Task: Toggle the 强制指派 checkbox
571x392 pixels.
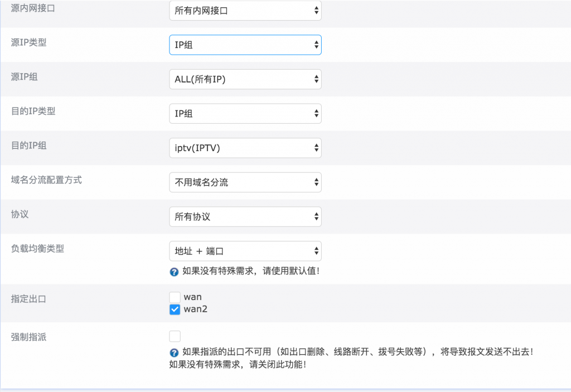Action: coord(175,336)
